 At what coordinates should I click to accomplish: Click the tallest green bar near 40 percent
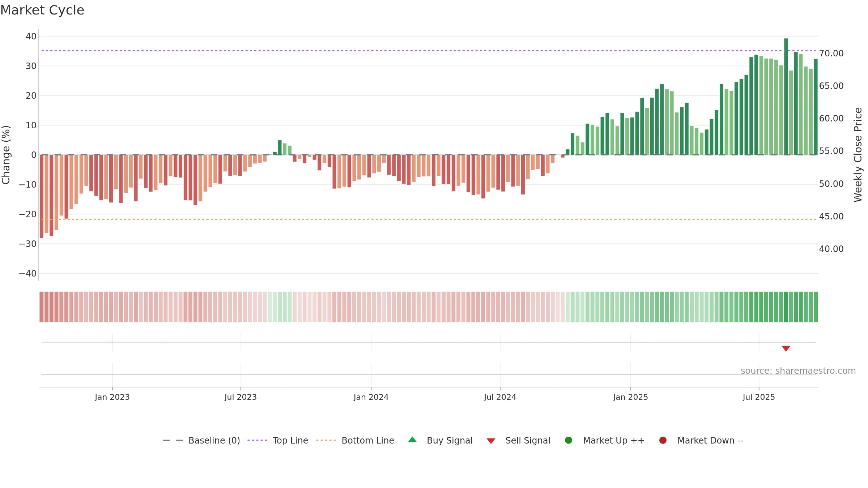click(786, 97)
